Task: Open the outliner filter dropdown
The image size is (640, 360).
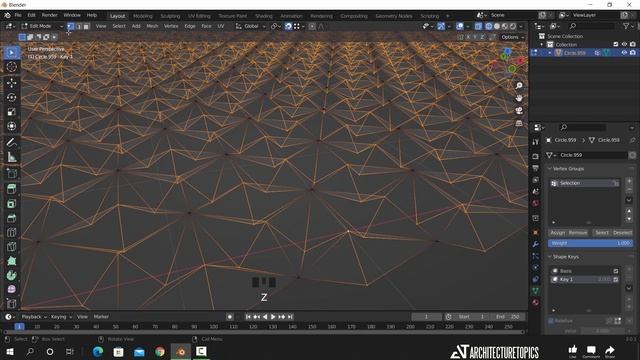Action: (x=628, y=26)
